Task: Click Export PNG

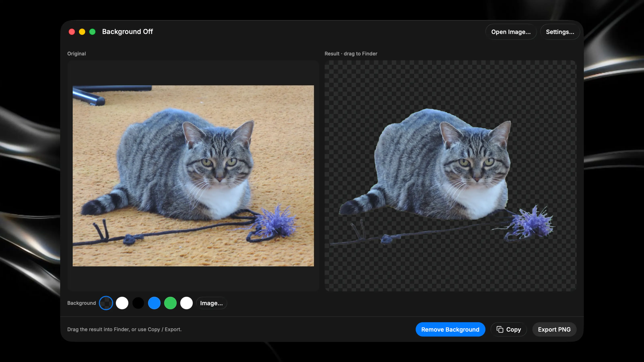Action: point(554,329)
